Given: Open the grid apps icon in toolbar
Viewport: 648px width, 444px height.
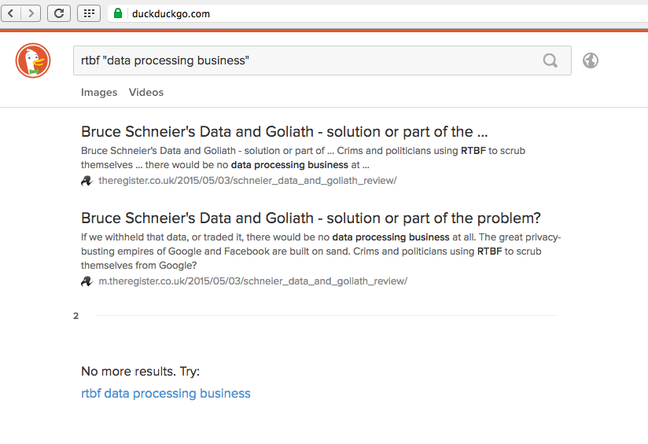Looking at the screenshot, I should point(89,13).
